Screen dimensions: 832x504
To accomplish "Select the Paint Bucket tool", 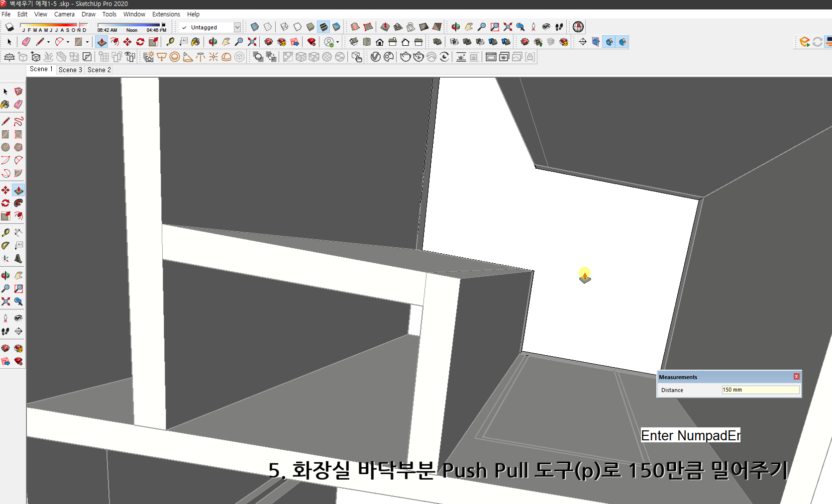I will 5,104.
